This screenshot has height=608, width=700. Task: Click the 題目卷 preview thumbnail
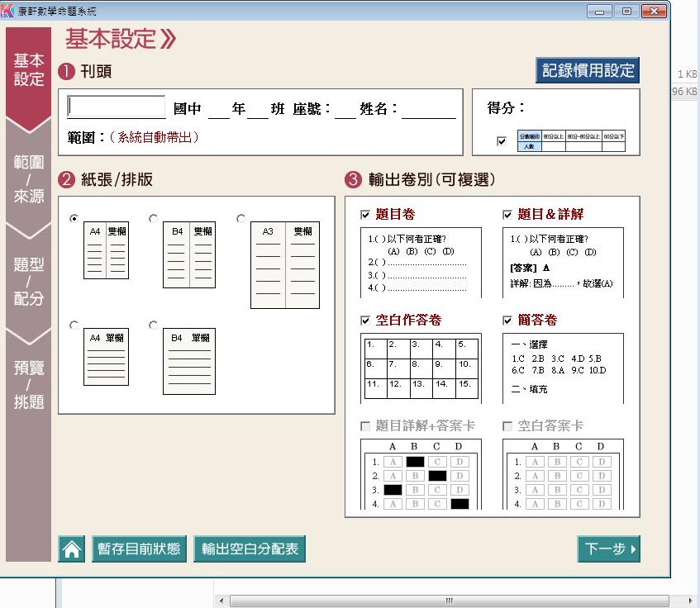[420, 262]
